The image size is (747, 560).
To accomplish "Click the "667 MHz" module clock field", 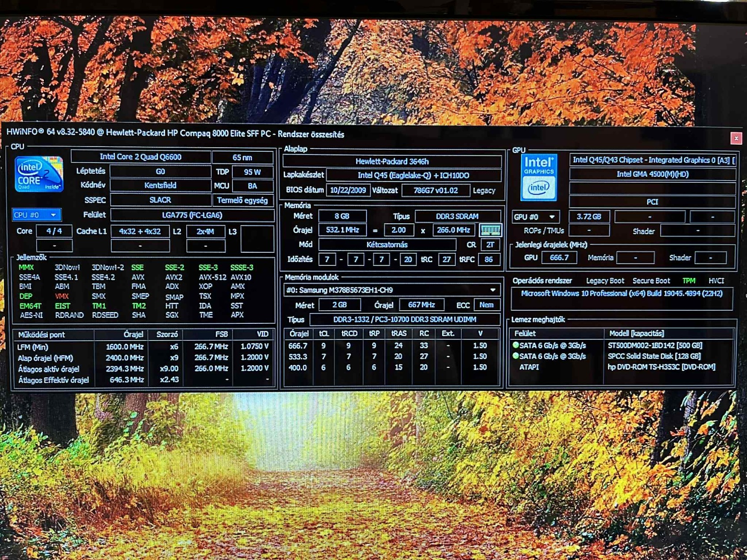I will pos(421,305).
